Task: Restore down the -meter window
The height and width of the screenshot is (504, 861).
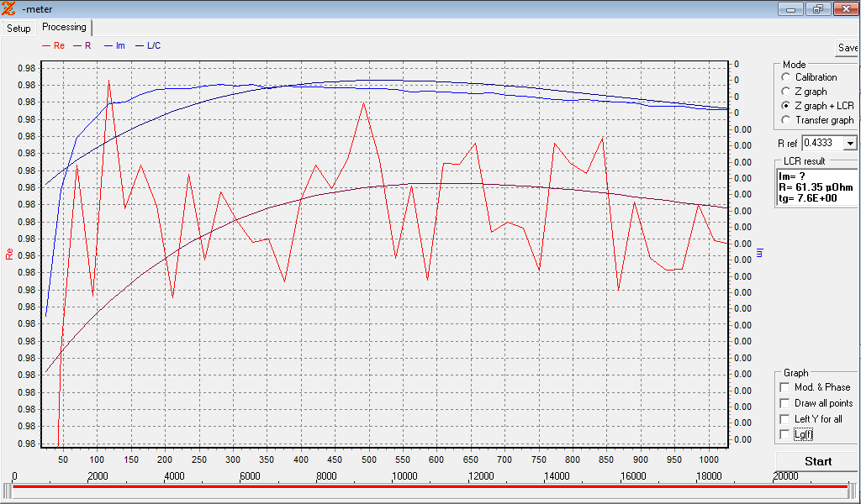Action: click(818, 8)
